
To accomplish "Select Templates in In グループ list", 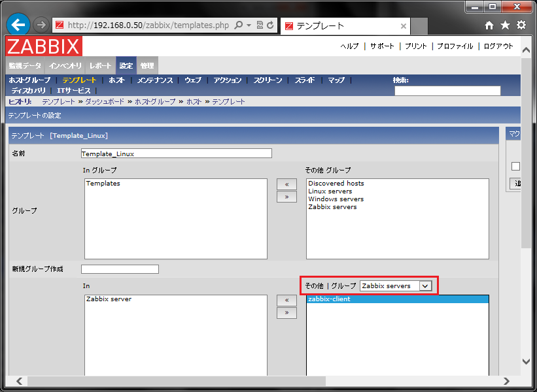I will click(x=176, y=184).
